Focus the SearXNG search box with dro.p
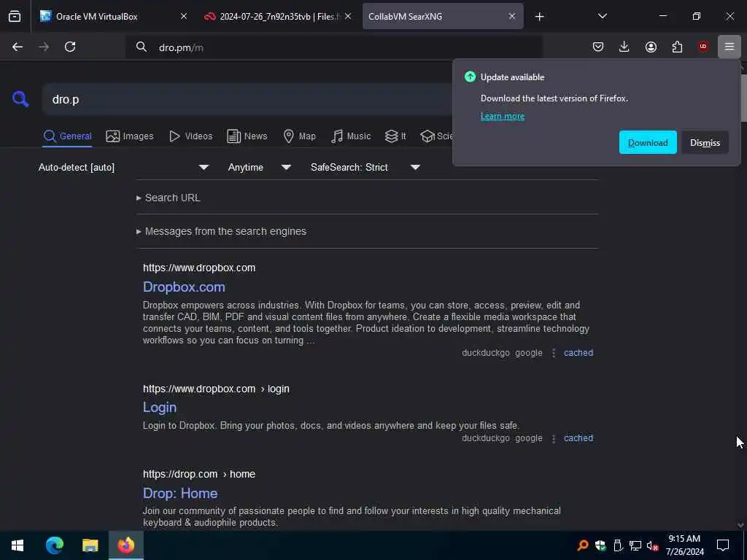This screenshot has height=560, width=747. click(x=248, y=99)
